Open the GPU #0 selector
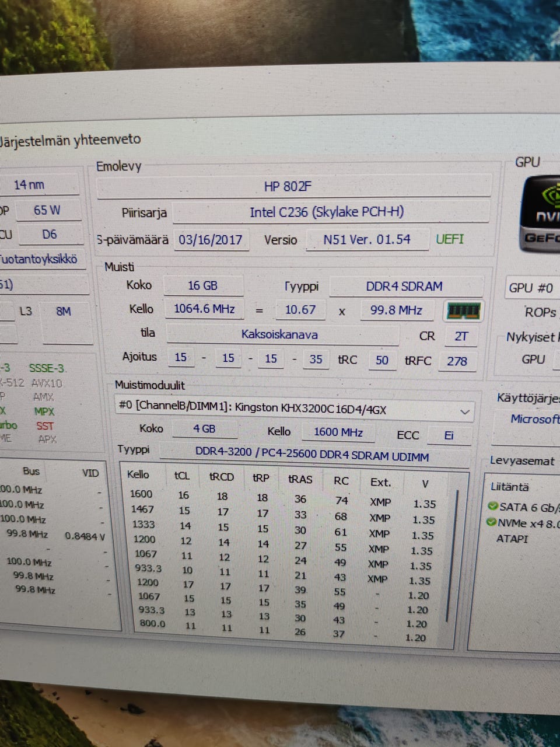 coord(532,288)
